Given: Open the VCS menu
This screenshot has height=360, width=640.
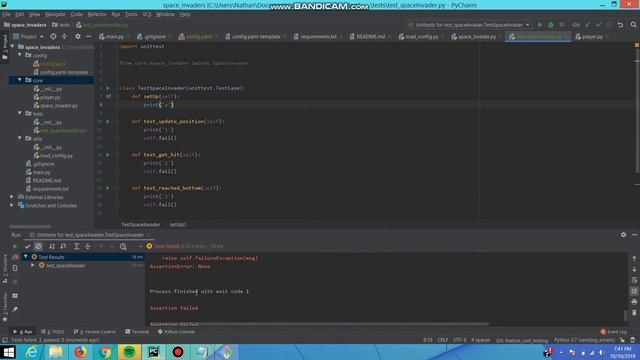Looking at the screenshot, I should 147,14.
